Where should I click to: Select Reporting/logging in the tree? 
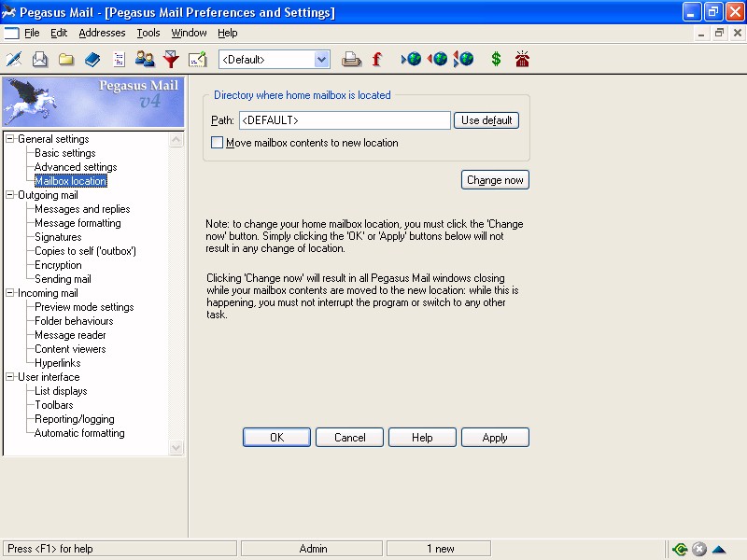tap(75, 419)
